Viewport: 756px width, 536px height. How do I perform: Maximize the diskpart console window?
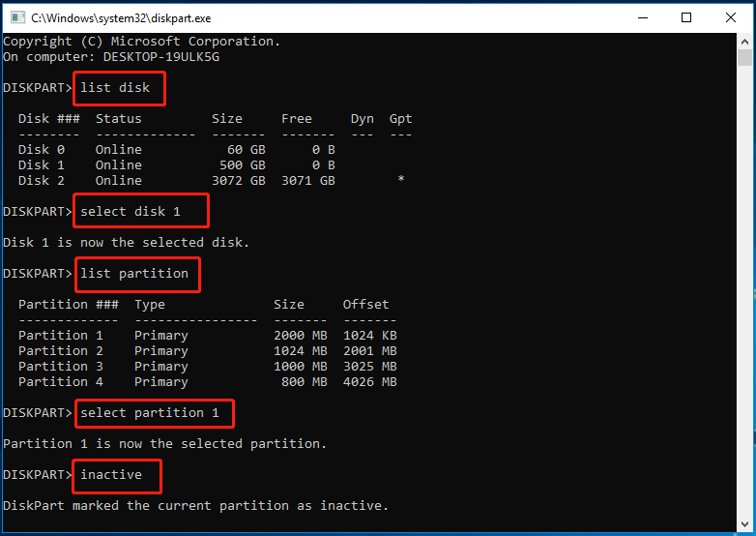(x=686, y=17)
